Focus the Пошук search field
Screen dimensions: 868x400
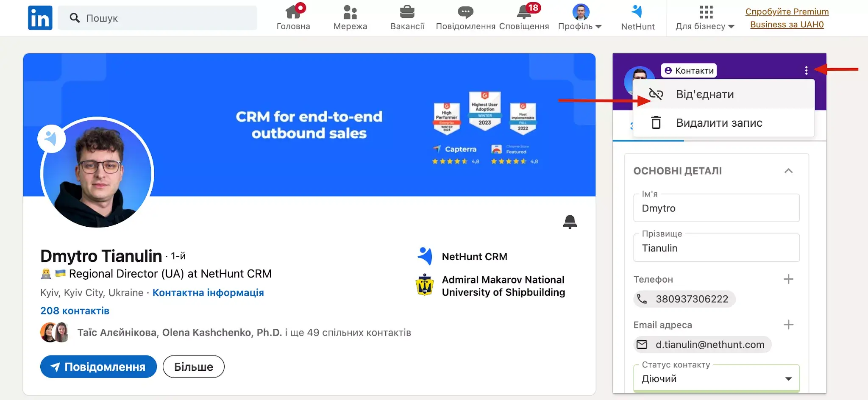pyautogui.click(x=157, y=18)
